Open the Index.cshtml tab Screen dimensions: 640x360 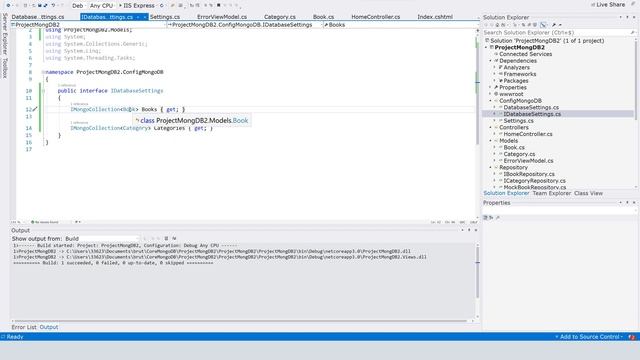(x=435, y=17)
